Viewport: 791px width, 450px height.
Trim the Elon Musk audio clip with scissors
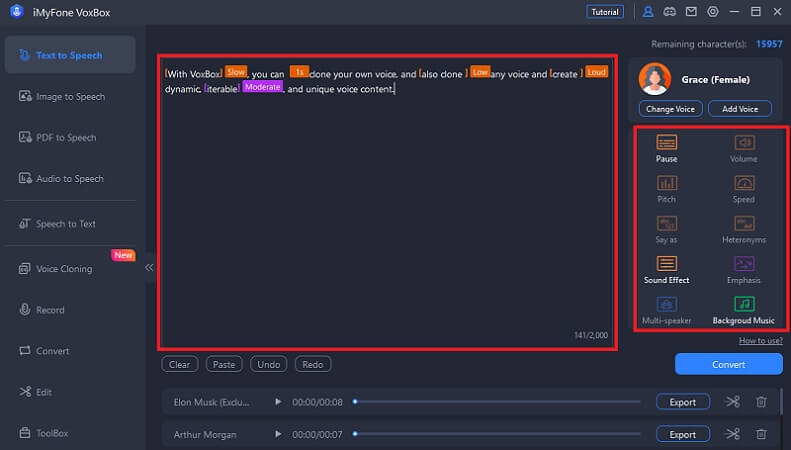coord(732,402)
